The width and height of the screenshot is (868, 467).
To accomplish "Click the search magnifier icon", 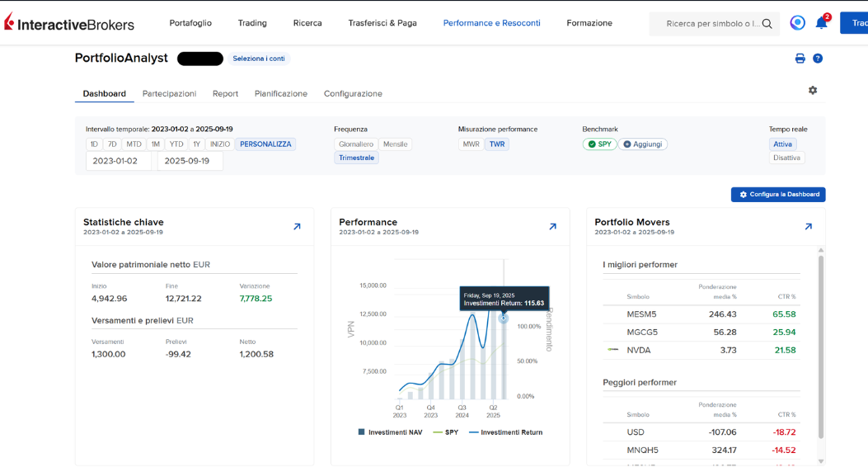I will click(x=767, y=23).
